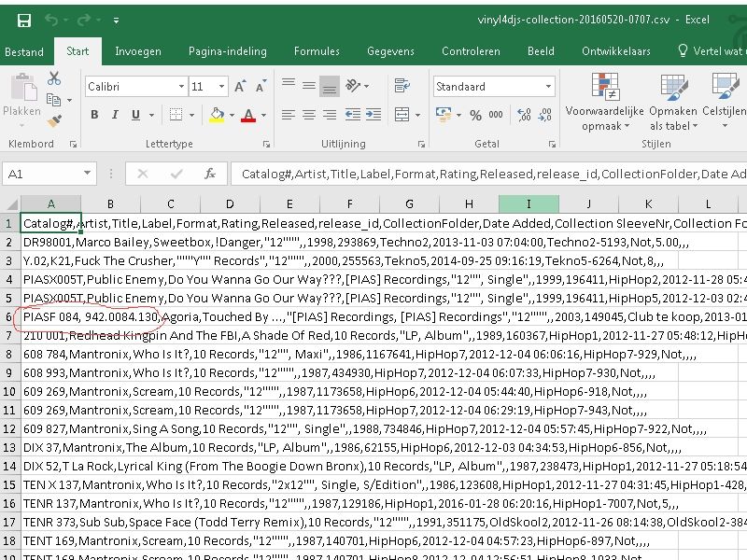Apply underline formatting

coord(134,115)
